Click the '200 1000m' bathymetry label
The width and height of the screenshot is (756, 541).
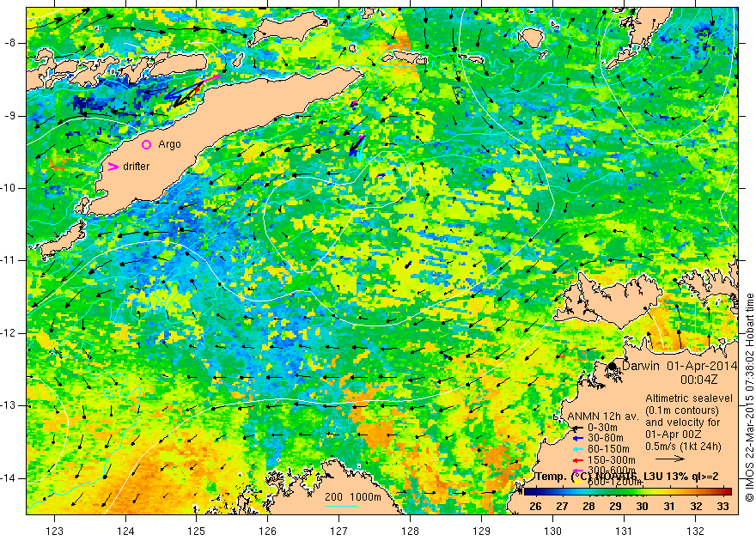[352, 498]
